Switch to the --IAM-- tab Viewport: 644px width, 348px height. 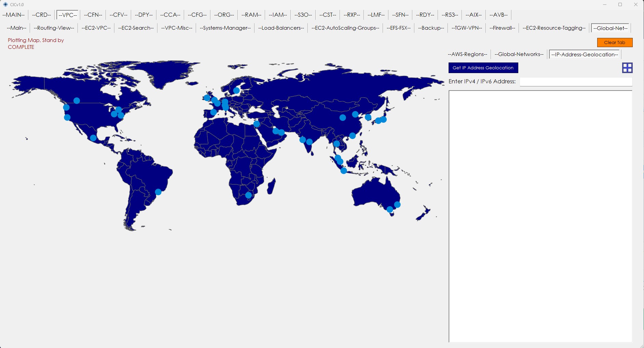coord(278,15)
